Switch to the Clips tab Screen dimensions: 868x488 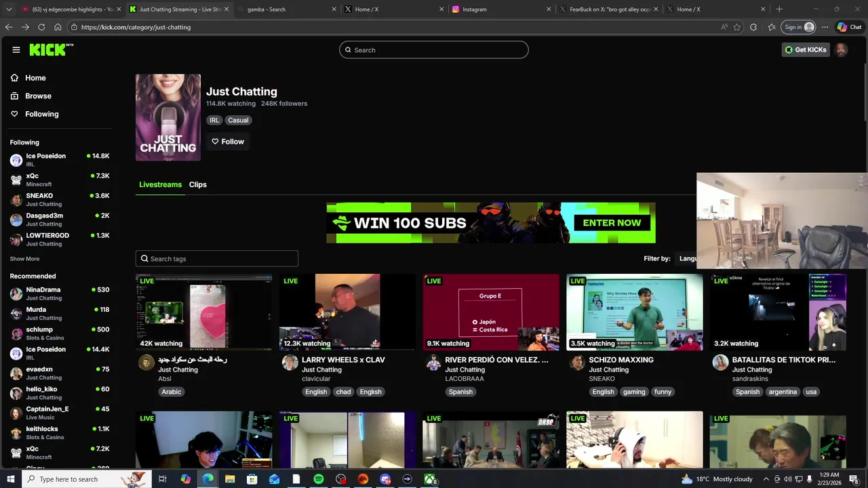[x=198, y=184]
